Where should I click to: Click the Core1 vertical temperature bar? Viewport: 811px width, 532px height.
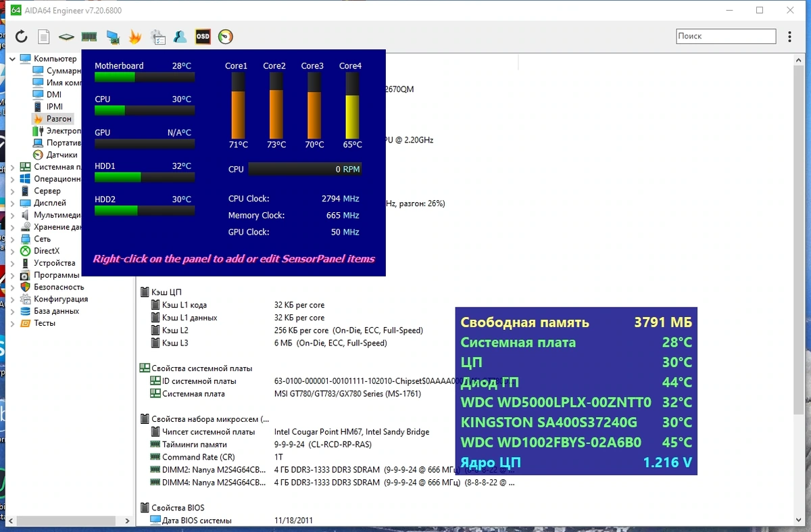click(238, 105)
